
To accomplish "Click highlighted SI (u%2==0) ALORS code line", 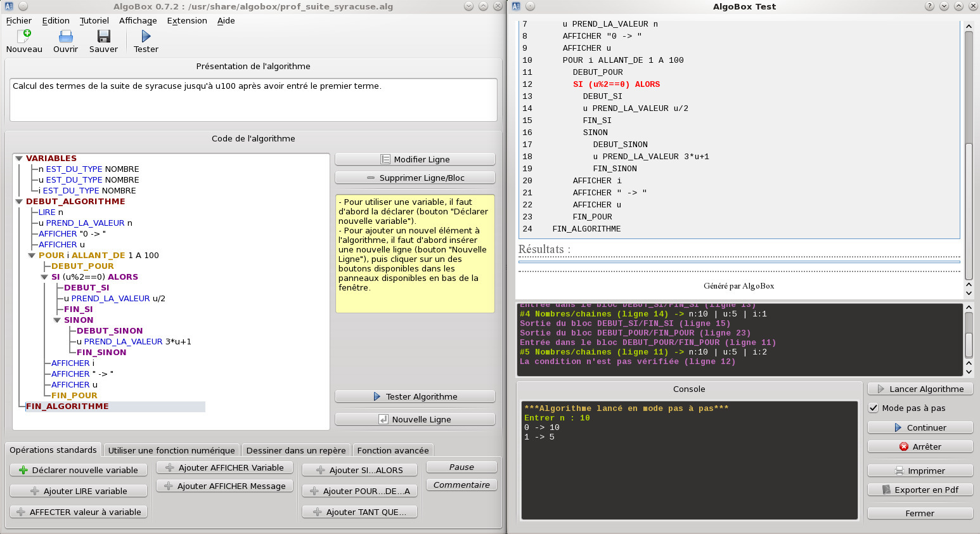I will (616, 84).
